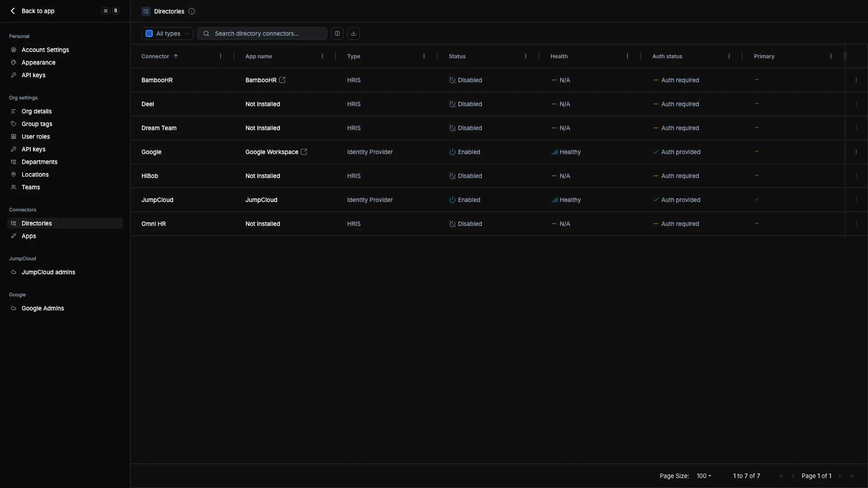Click Auth provided for Google

tap(677, 152)
